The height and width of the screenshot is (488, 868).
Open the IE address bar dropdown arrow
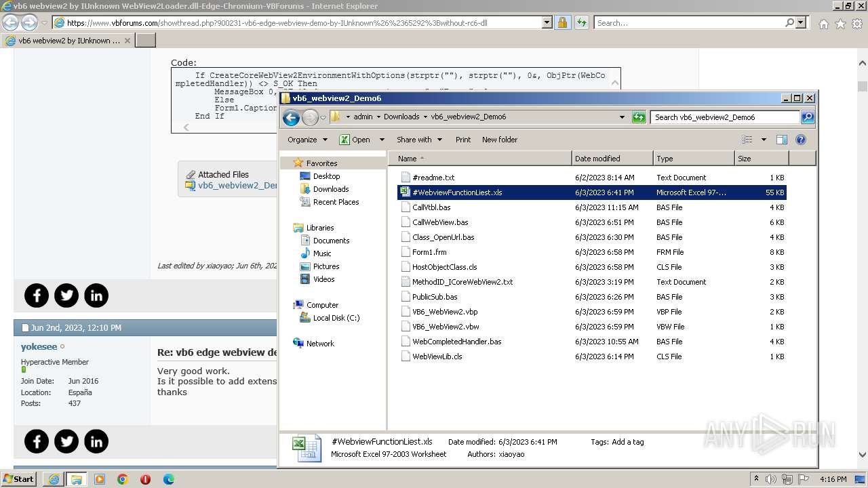547,22
